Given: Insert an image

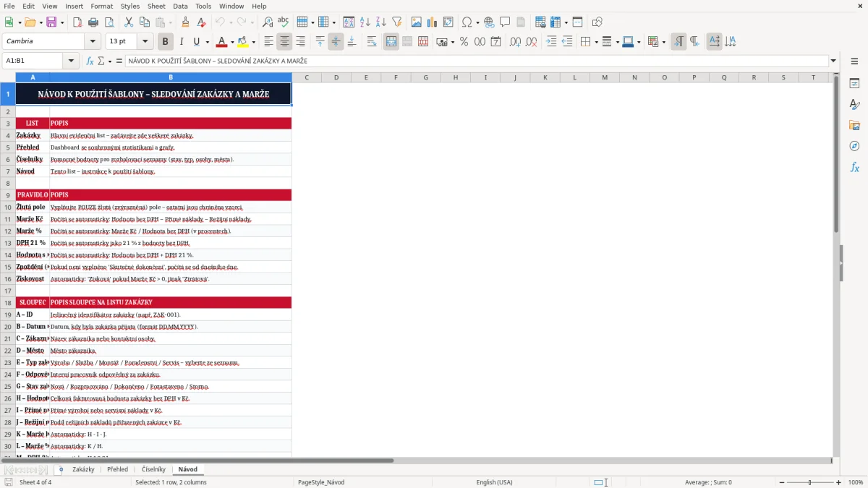Looking at the screenshot, I should (417, 22).
